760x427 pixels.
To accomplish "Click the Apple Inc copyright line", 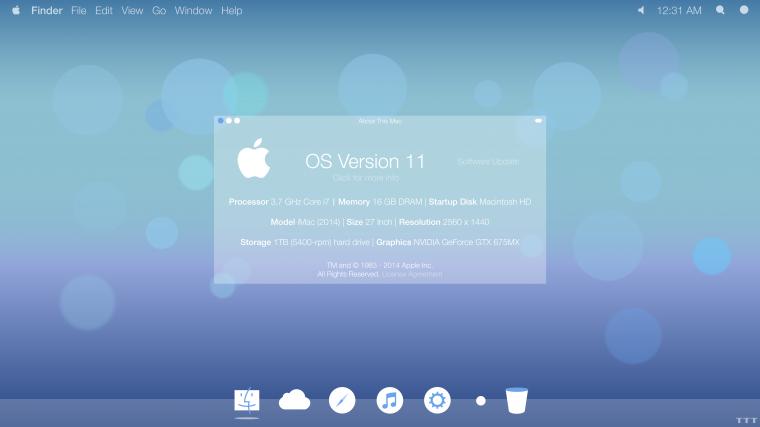I will pyautogui.click(x=379, y=265).
